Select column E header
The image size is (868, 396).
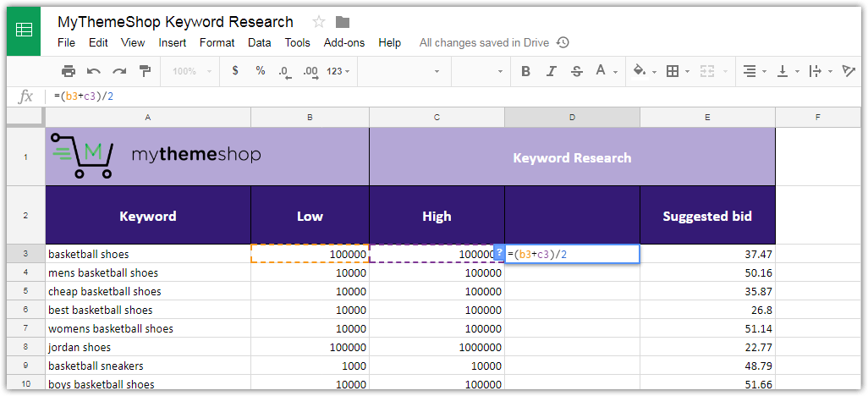point(707,117)
